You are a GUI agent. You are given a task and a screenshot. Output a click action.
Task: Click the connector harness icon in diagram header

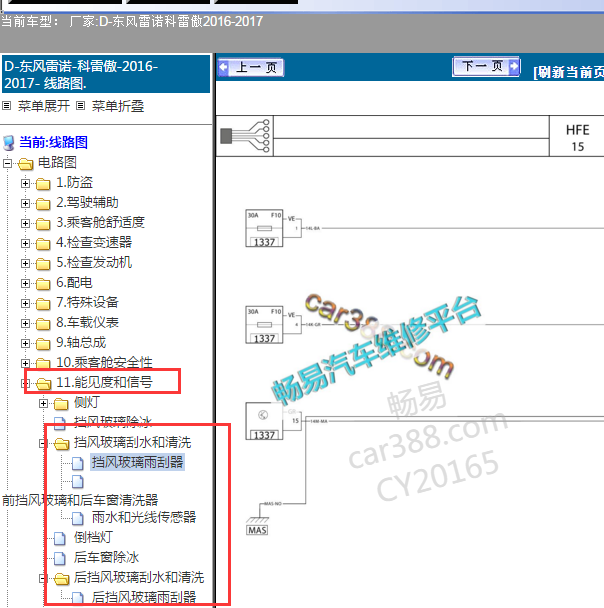[245, 136]
